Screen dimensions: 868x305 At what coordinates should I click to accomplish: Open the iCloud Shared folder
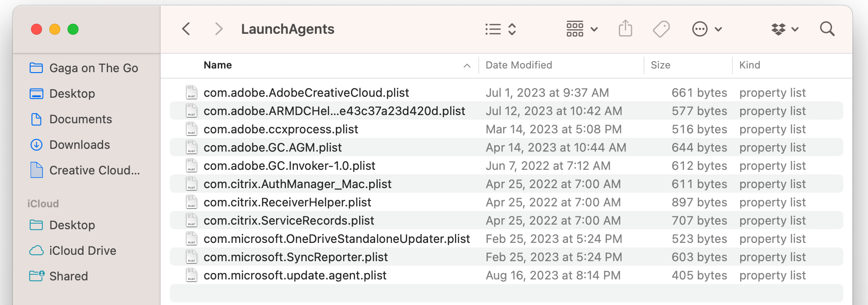(68, 276)
